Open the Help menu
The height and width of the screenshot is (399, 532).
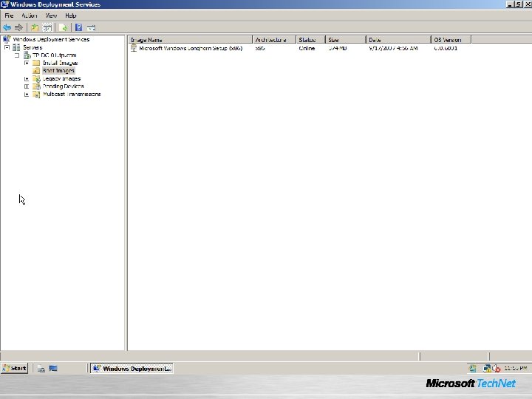click(71, 16)
